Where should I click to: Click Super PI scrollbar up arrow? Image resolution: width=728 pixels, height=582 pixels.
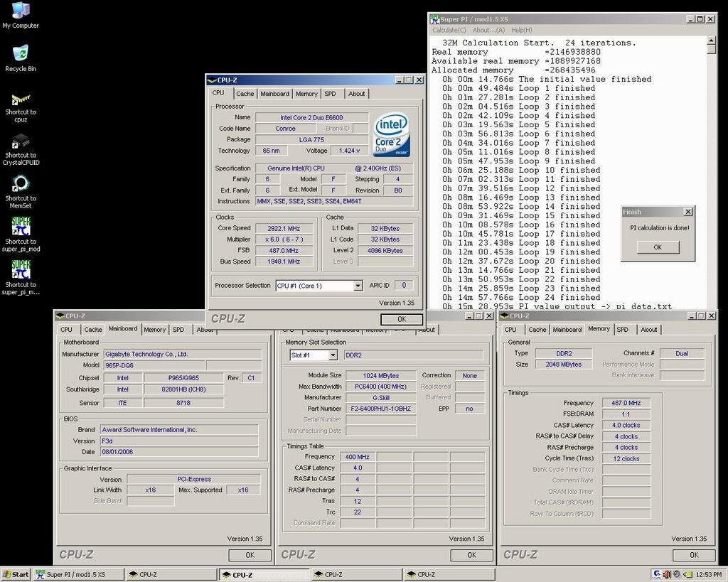pos(712,41)
